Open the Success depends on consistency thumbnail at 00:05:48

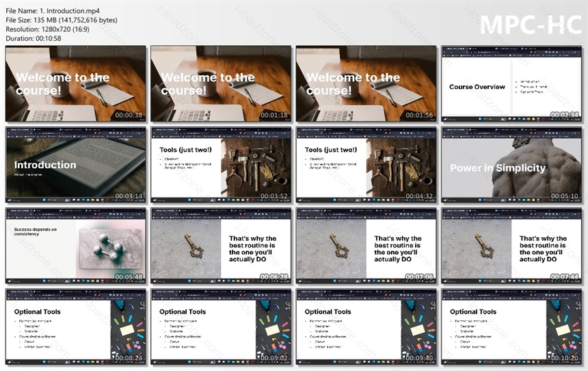76,246
